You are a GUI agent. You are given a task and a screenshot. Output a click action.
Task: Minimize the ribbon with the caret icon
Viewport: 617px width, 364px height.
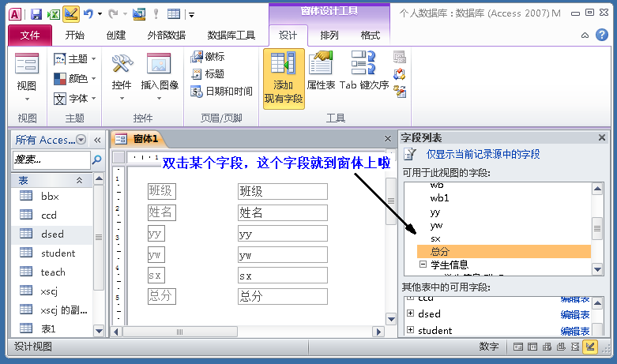pos(585,36)
